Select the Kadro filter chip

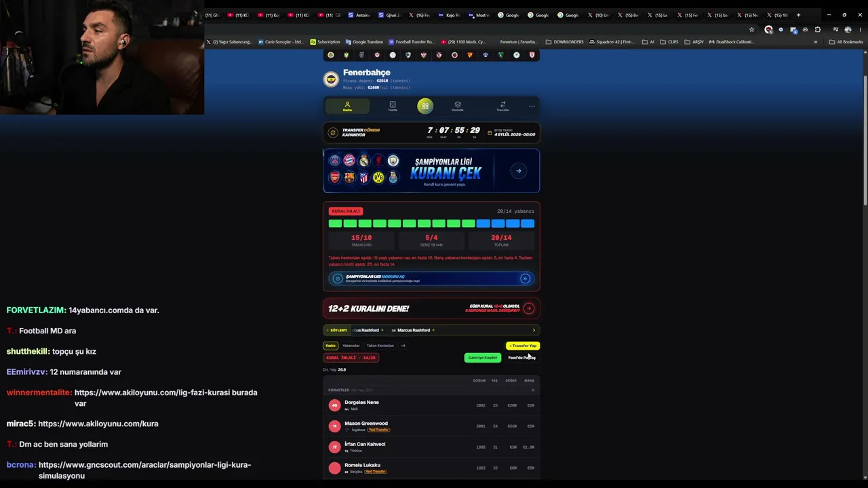point(330,346)
